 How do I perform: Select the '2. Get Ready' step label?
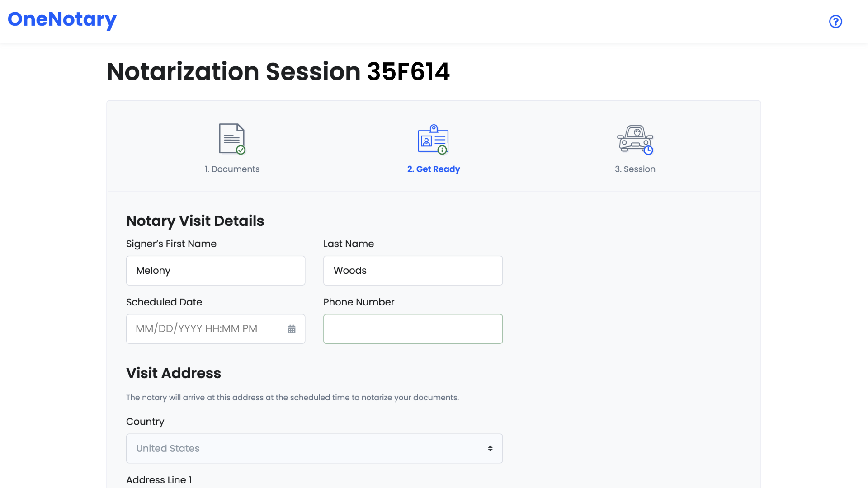433,169
